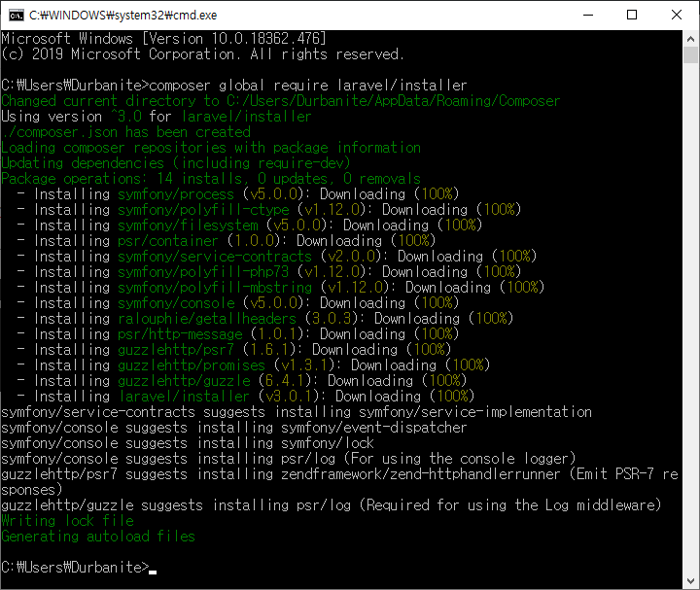Screen dimensions: 700x590
Task: Click the 'symfony/polyfill-ctype' package name
Action: coord(203,210)
